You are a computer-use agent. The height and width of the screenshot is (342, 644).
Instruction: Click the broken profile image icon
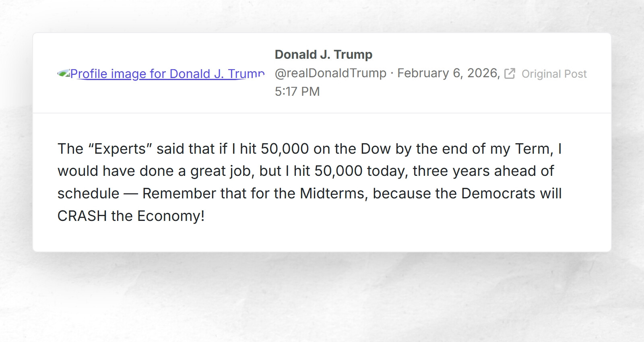(63, 74)
